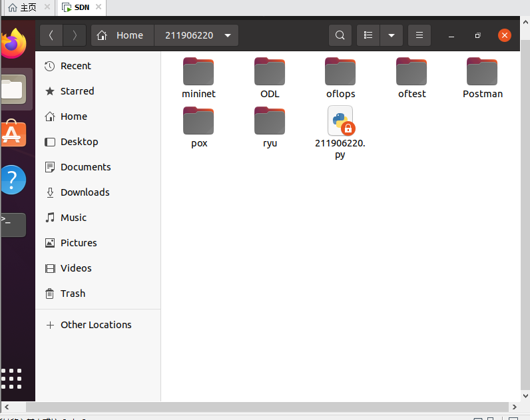Open Videos in the sidebar

click(x=98, y=268)
